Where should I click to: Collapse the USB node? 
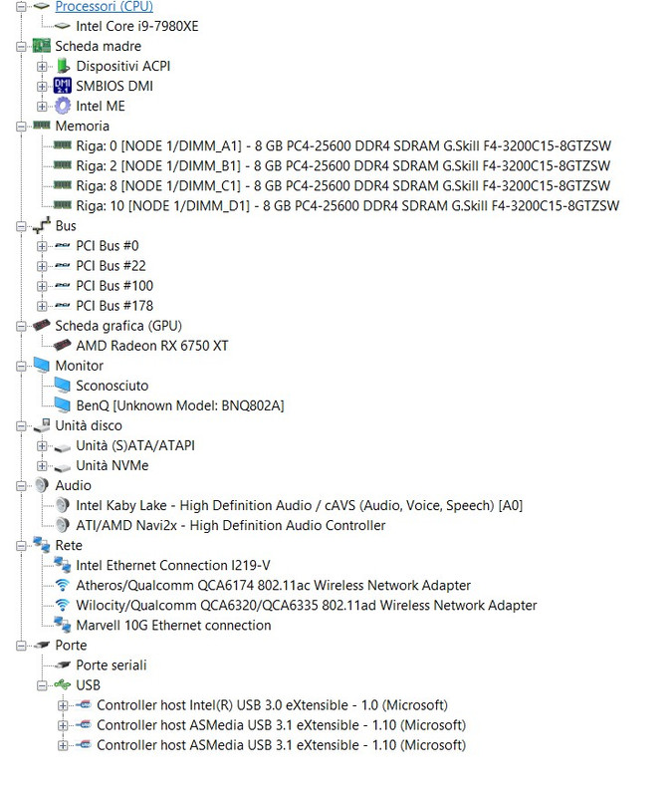(x=42, y=685)
